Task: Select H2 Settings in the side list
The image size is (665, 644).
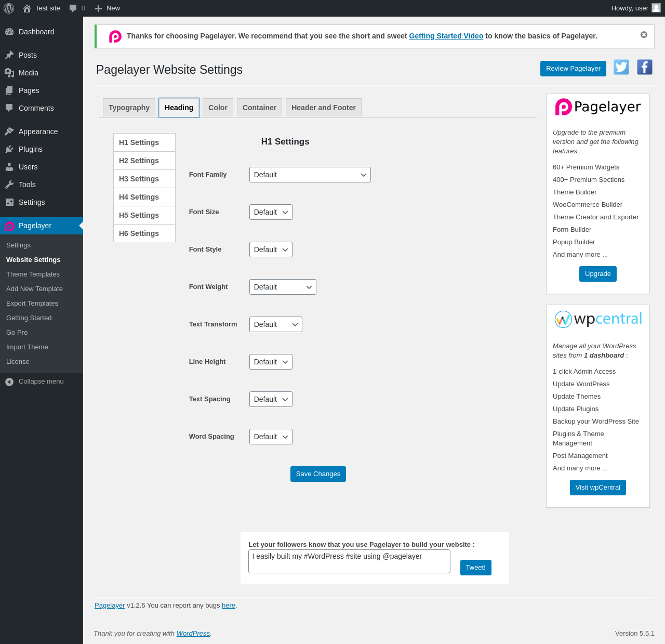Action: (x=144, y=161)
